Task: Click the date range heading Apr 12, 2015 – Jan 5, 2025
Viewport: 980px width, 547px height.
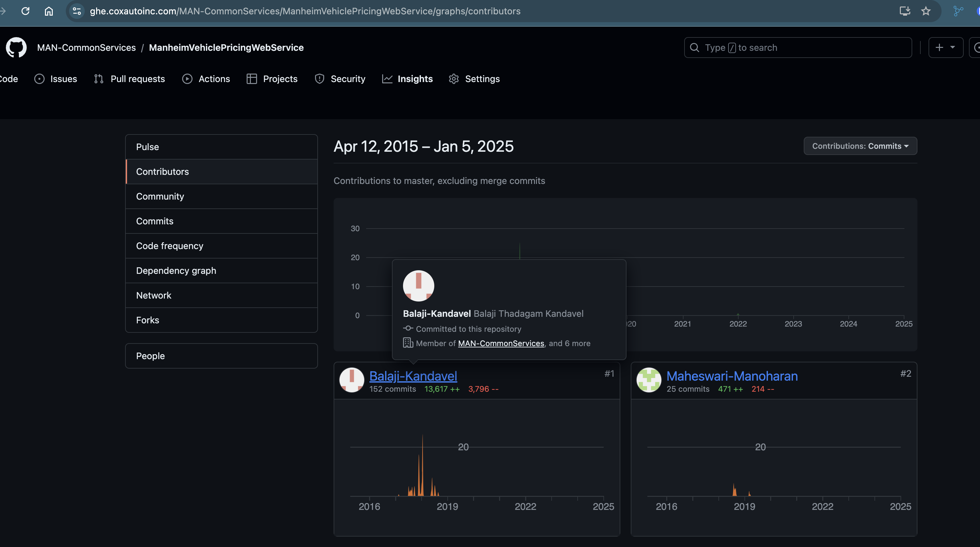Action: point(424,146)
